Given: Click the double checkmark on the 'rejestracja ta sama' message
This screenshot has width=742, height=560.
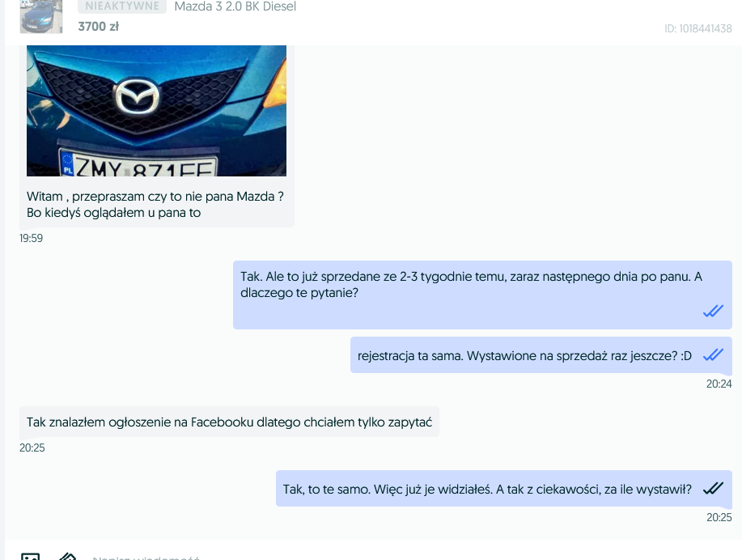Looking at the screenshot, I should click(712, 354).
